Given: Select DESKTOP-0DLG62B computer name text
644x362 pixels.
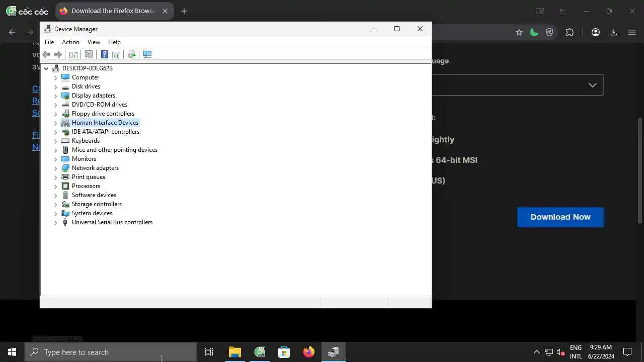Looking at the screenshot, I should tap(88, 68).
